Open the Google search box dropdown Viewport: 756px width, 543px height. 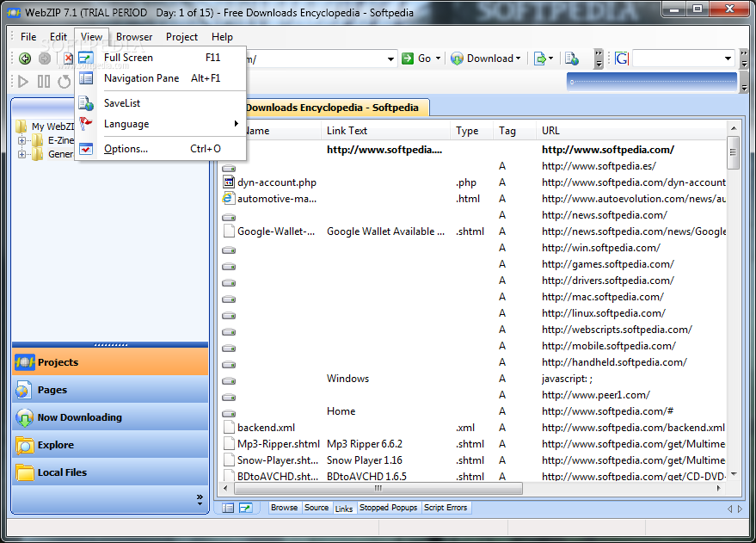point(728,59)
